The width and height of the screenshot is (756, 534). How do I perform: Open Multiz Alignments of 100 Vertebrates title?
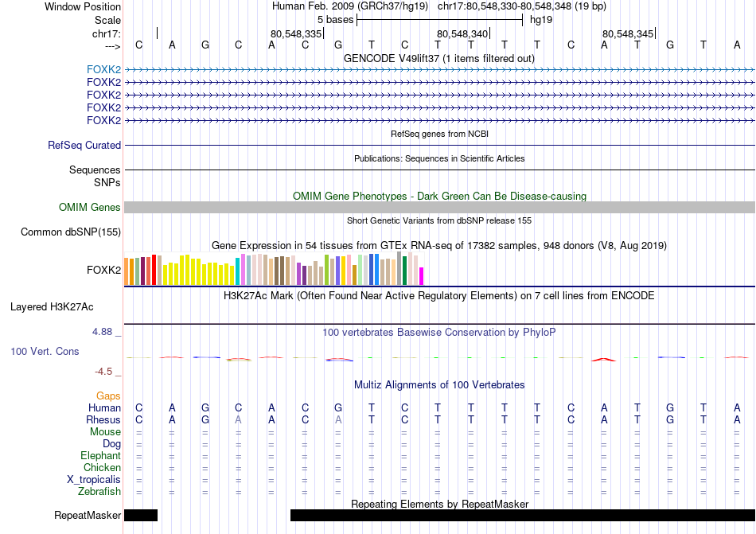tap(439, 384)
